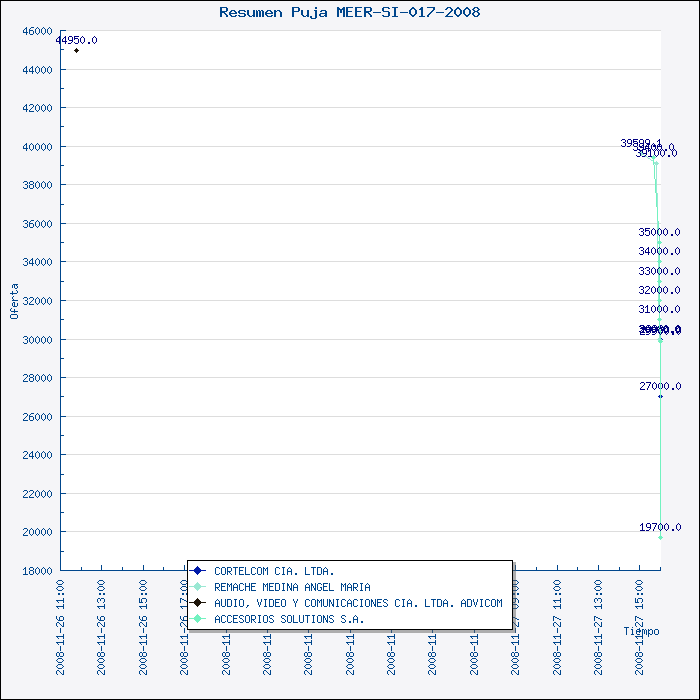Click the AUDIO, VIDEO legend marker icon
700x700 pixels.
198,603
